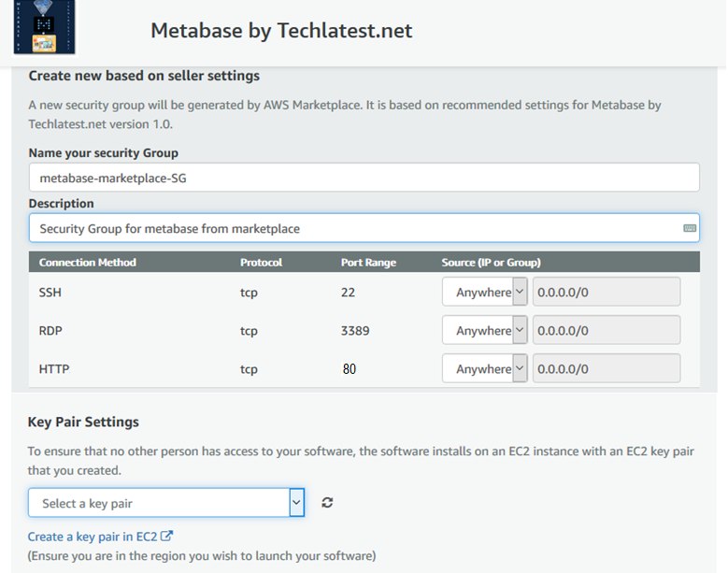Select the Protocol column header

click(261, 263)
